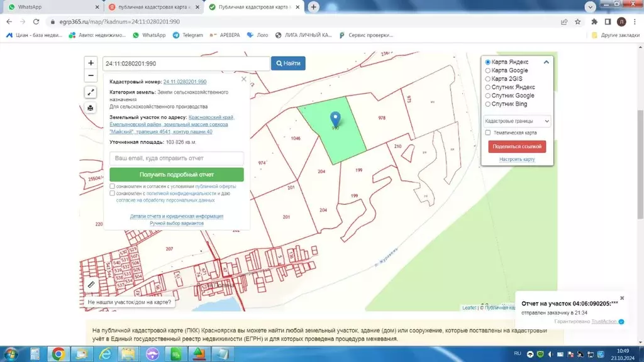Click the volume speaker tray icon

(550, 354)
